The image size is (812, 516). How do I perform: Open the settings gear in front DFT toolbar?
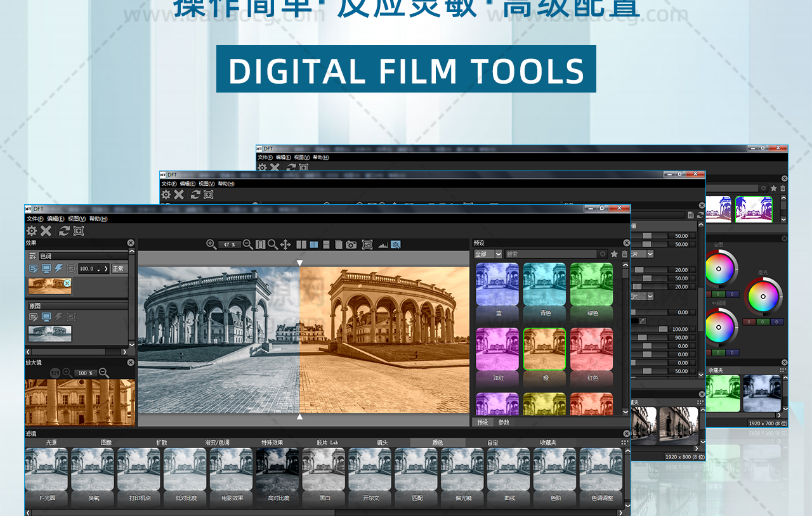pyautogui.click(x=32, y=231)
